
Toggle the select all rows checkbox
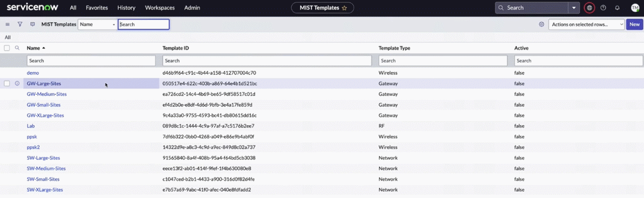(7, 48)
